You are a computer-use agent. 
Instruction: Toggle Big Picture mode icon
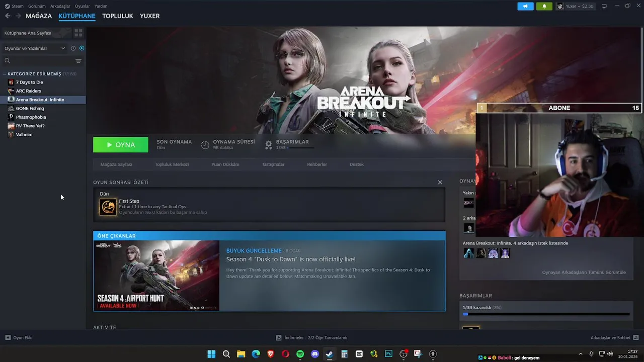[x=604, y=7]
